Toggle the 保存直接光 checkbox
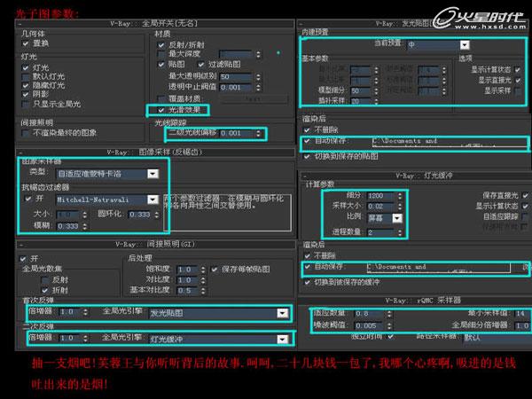Viewport: 532px width, 399px height. tap(525, 195)
